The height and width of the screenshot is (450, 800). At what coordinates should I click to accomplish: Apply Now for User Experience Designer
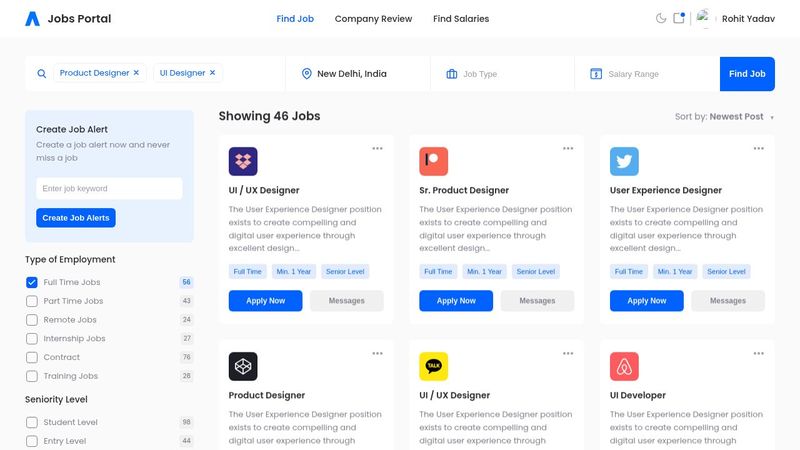(646, 301)
